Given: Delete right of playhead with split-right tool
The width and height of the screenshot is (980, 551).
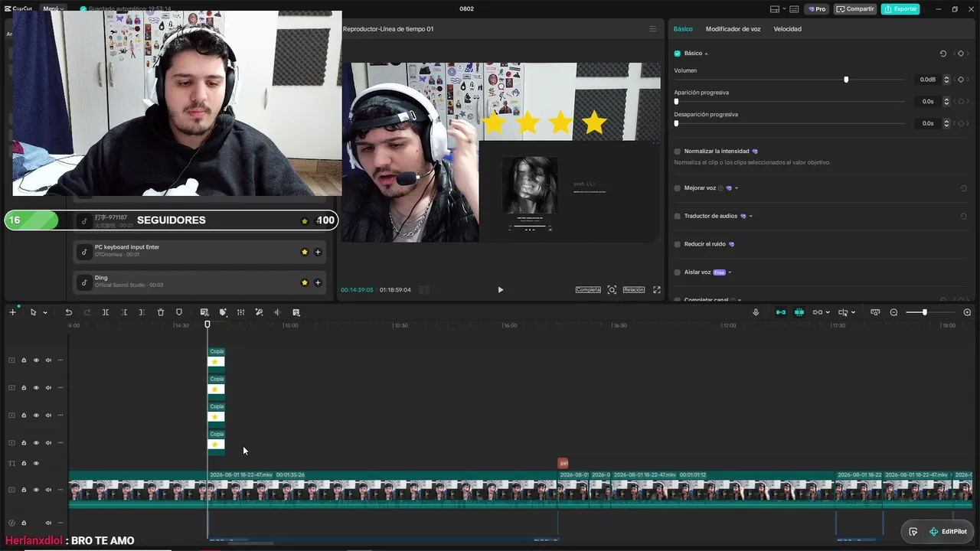Looking at the screenshot, I should [x=142, y=312].
